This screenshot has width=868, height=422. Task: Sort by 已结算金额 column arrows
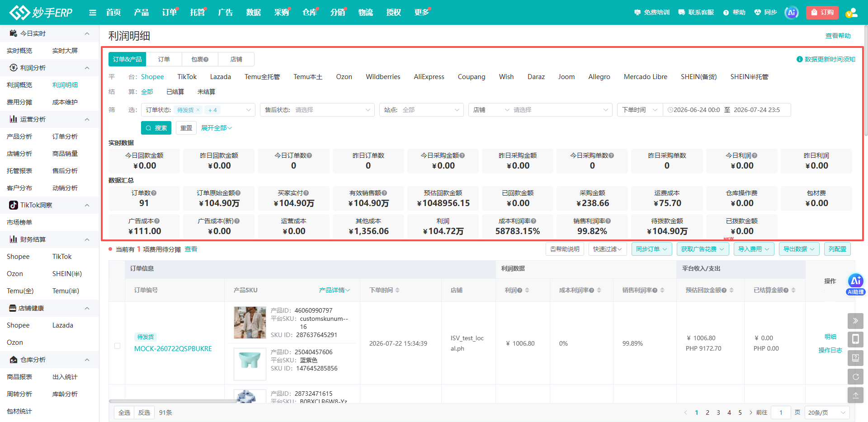point(793,290)
